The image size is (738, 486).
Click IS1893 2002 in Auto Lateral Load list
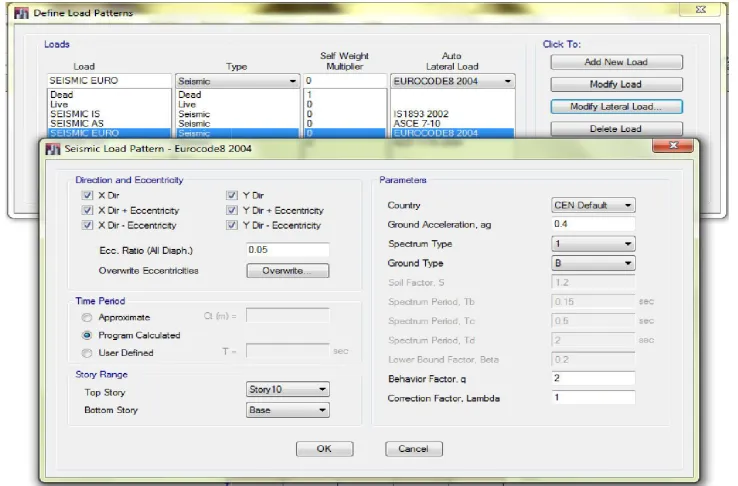(x=421, y=114)
